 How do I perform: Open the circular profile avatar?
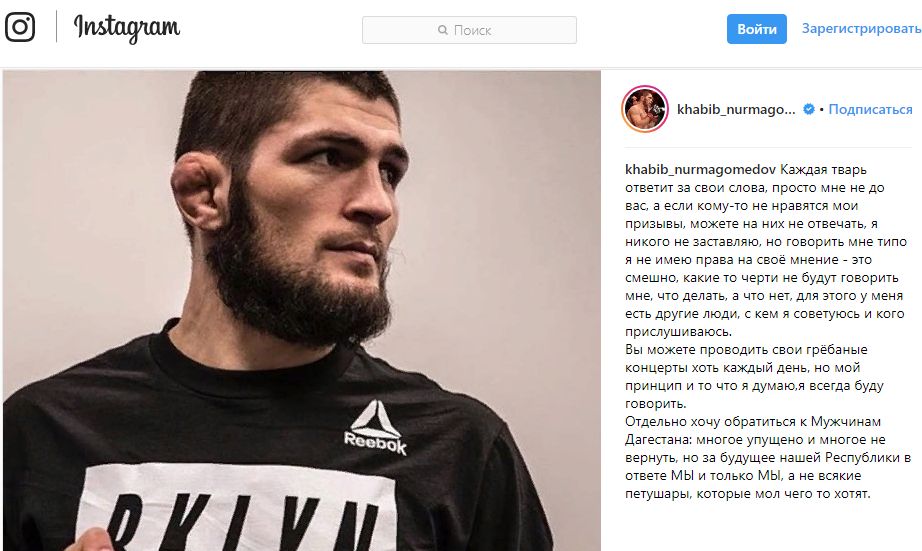point(645,109)
